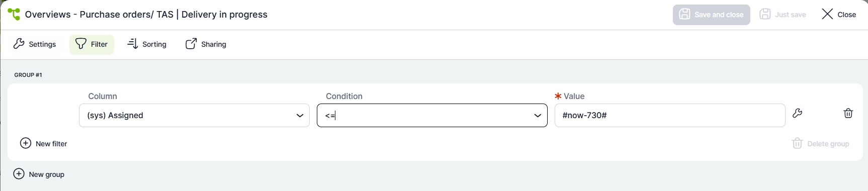
Task: Open the Settings tab
Action: [x=35, y=44]
